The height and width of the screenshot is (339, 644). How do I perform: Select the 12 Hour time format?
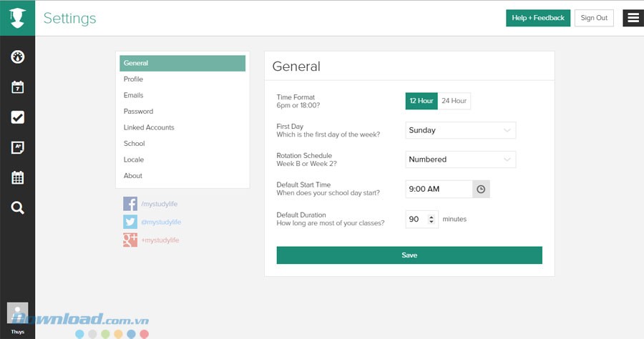click(x=421, y=101)
